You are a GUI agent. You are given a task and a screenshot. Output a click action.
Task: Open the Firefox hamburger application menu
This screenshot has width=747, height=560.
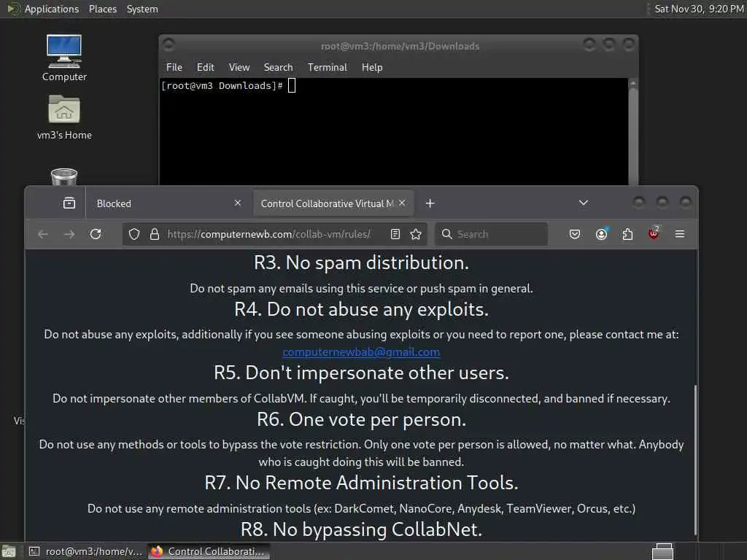pyautogui.click(x=680, y=234)
